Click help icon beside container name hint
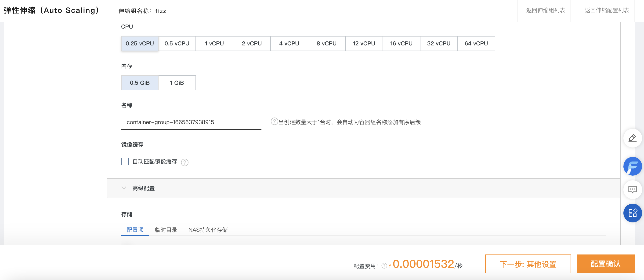This screenshot has height=280, width=644. (x=274, y=121)
